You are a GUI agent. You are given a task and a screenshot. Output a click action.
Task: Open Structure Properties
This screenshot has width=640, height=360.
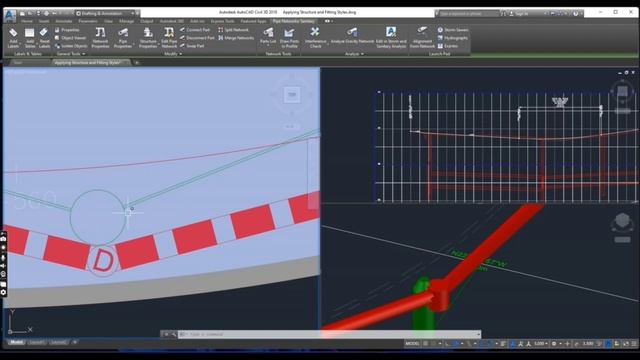148,38
